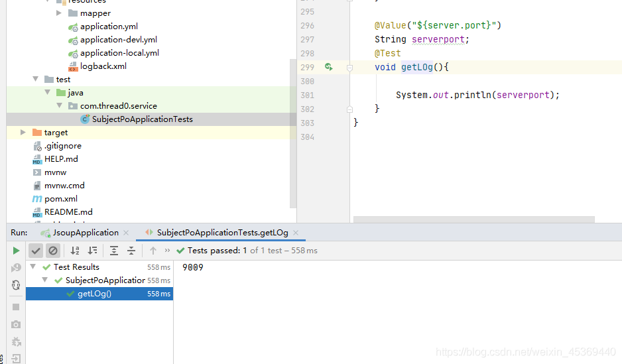The image size is (622, 364).
Task: Toggle Show Passed tests filter
Action: coord(36,251)
